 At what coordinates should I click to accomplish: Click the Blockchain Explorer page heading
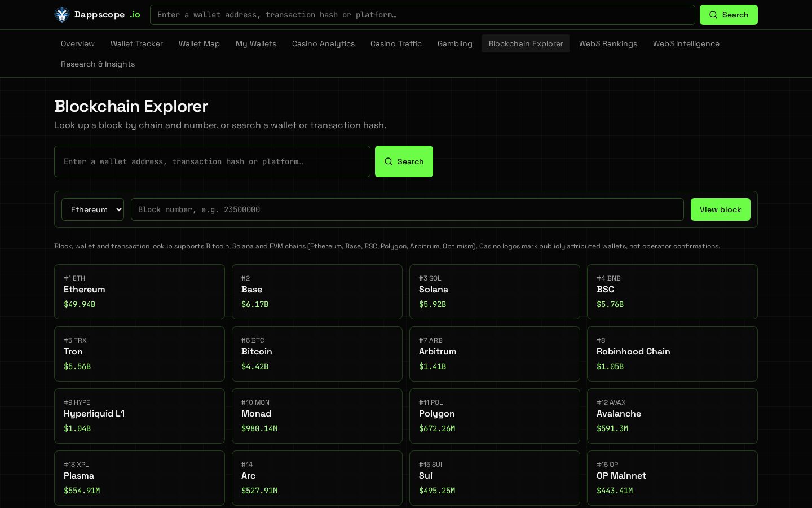click(x=131, y=106)
